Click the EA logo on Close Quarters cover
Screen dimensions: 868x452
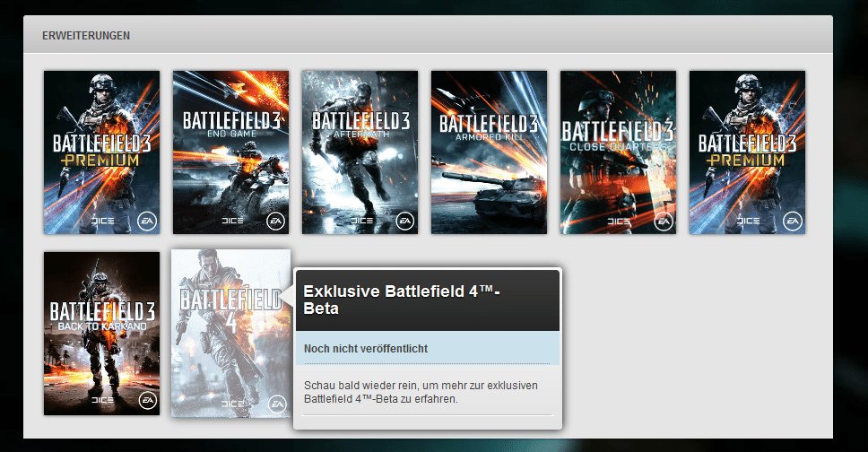tap(663, 220)
